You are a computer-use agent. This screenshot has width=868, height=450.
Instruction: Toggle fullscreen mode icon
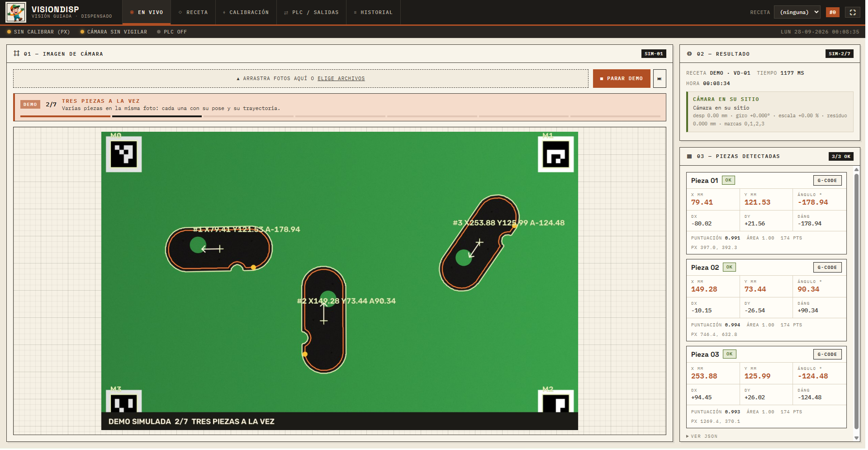[853, 12]
